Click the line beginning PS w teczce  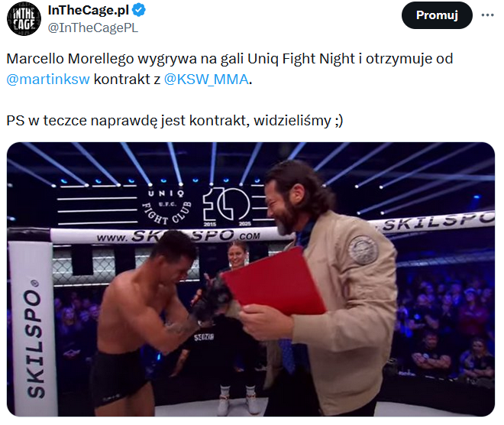[175, 121]
